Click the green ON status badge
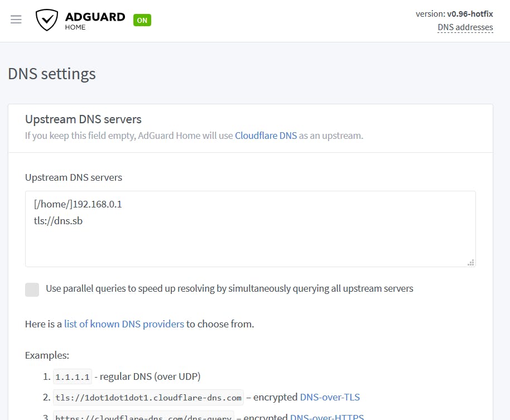Screen dimensions: 510x420 142,21
